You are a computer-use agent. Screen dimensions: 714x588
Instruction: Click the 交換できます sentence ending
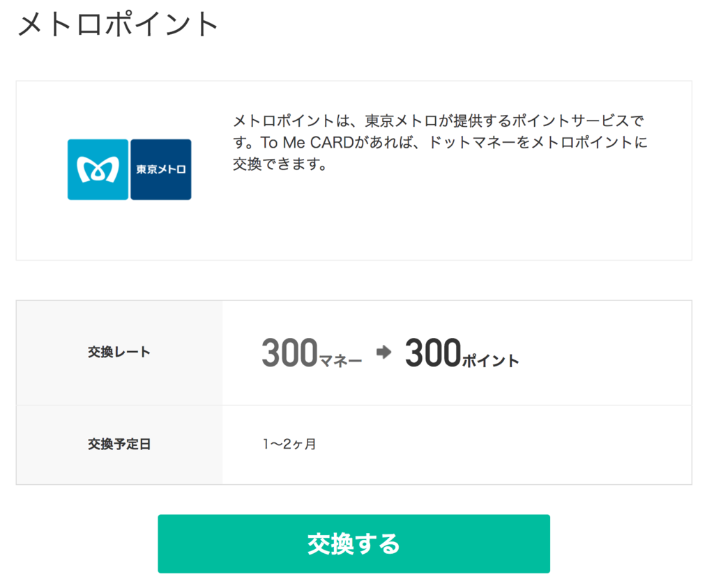pyautogui.click(x=280, y=164)
